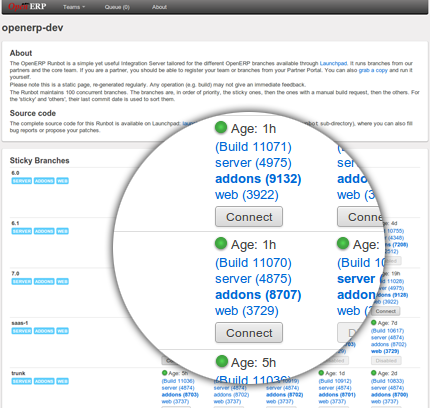The height and width of the screenshot is (408, 430).
Task: Open the magnified server (4975) link
Action: click(253, 163)
